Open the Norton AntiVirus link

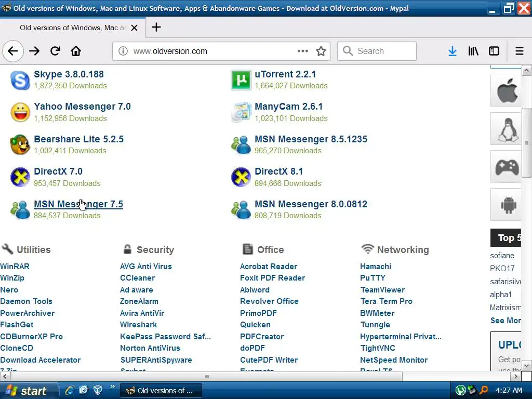[150, 348]
